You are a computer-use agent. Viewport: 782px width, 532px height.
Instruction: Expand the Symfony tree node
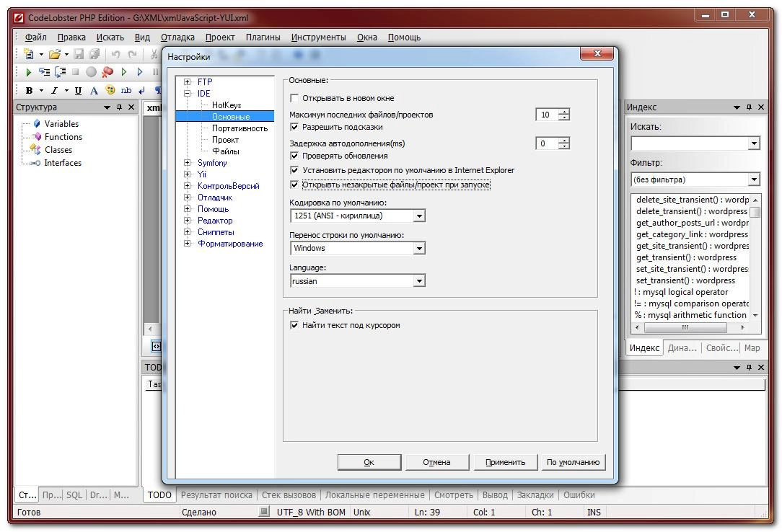coord(188,162)
